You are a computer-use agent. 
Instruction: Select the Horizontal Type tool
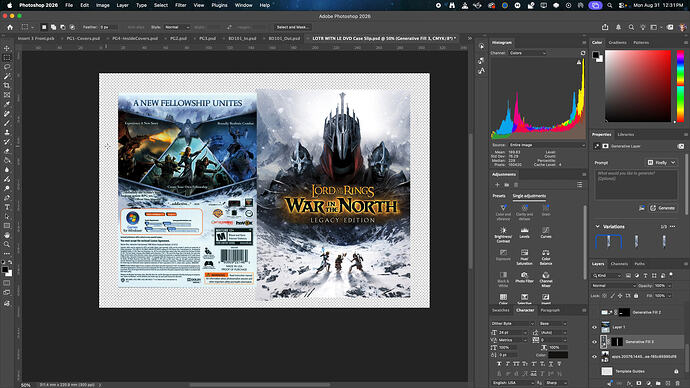pyautogui.click(x=7, y=207)
